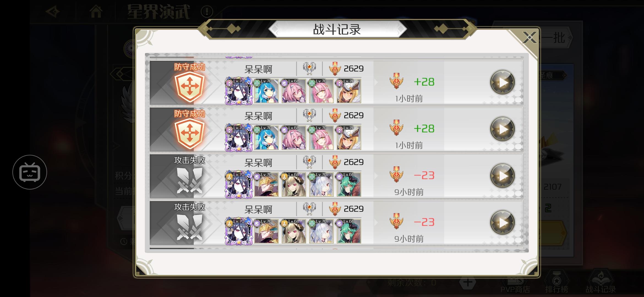This screenshot has height=297, width=644.
Task: Click the rank wing emblem in second record
Action: (309, 116)
